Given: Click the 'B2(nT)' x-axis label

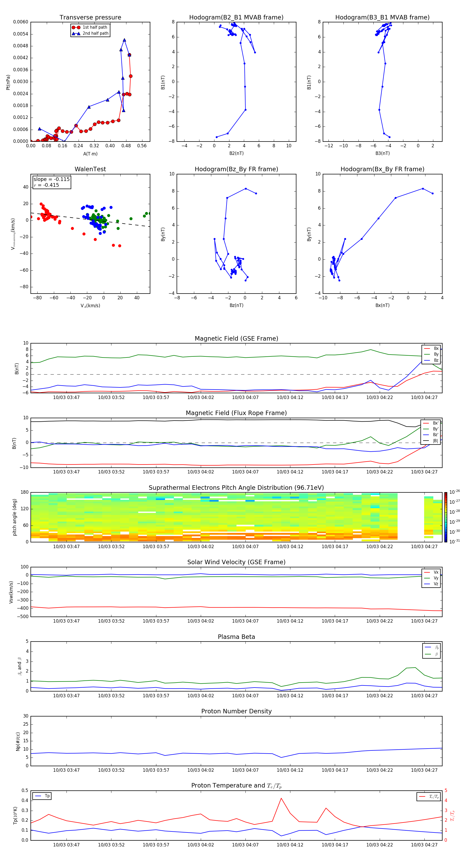Looking at the screenshot, I should pyautogui.click(x=236, y=153).
